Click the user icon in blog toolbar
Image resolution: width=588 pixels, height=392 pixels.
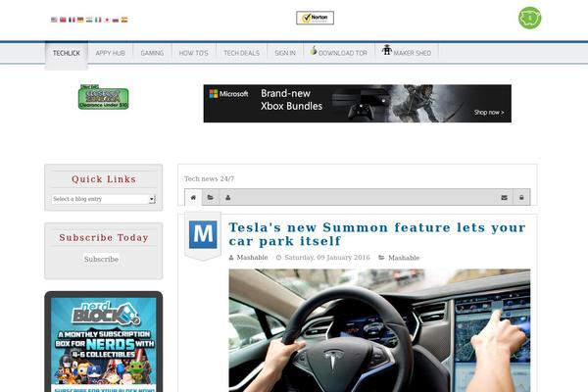(227, 197)
